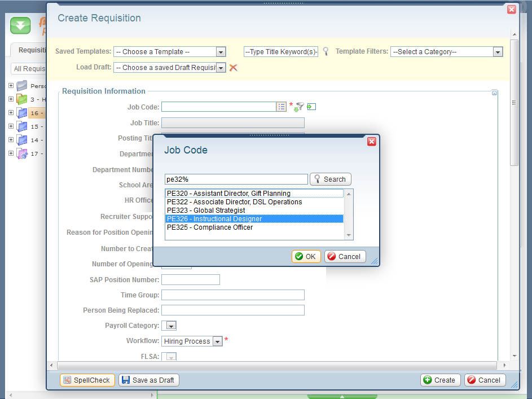Expand the folder tree node labeled 16
532x399 pixels.
click(x=11, y=113)
